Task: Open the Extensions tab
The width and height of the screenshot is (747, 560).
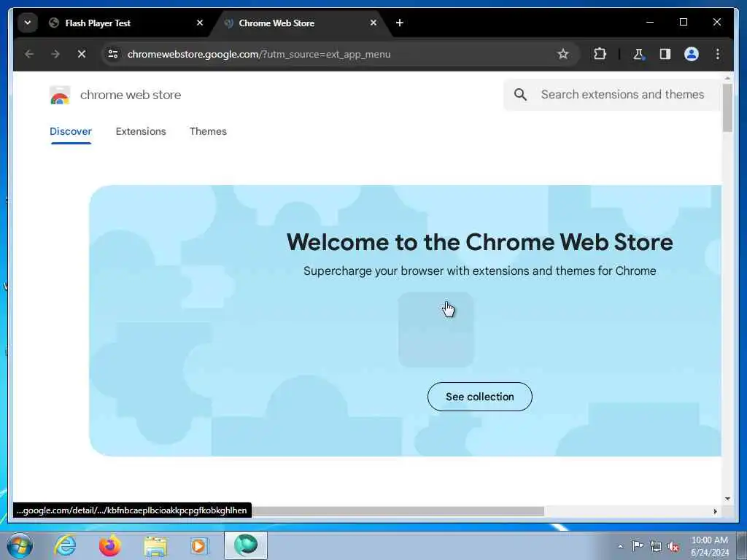Action: (141, 131)
